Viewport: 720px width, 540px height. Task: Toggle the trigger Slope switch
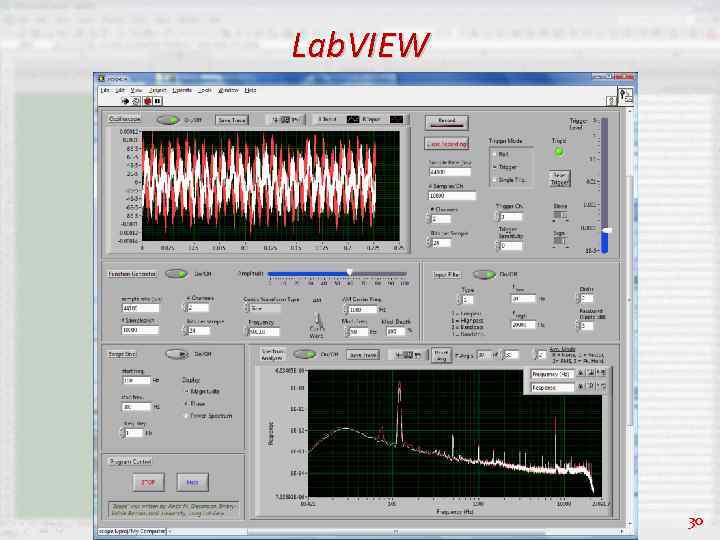pos(560,215)
